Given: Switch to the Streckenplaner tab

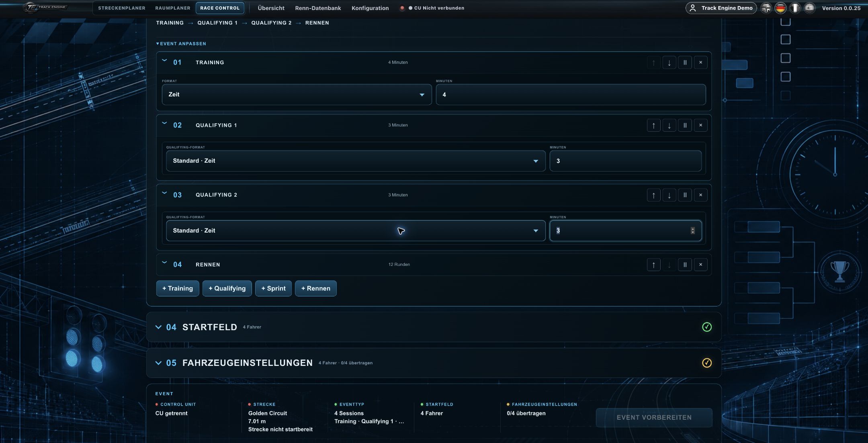Looking at the screenshot, I should 122,8.
